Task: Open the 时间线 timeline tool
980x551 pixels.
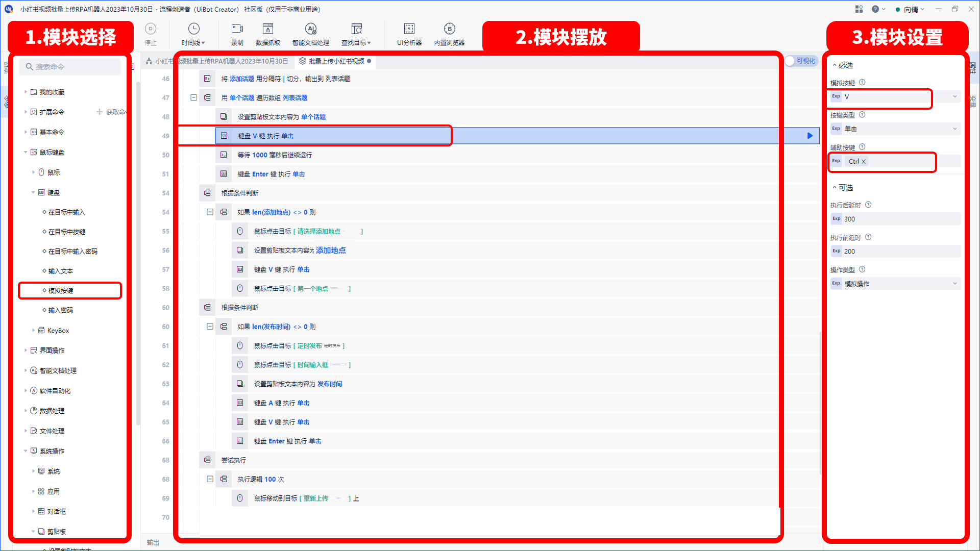Action: click(193, 34)
